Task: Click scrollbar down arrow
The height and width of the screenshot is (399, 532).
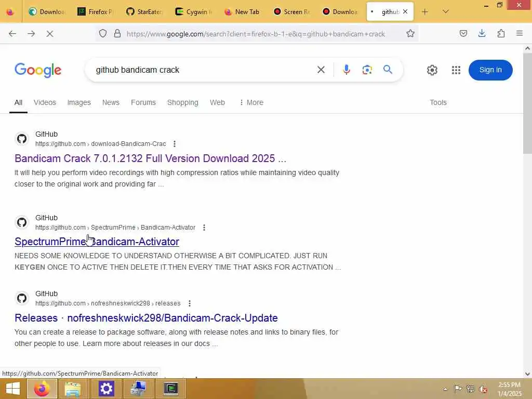Action: (x=527, y=374)
